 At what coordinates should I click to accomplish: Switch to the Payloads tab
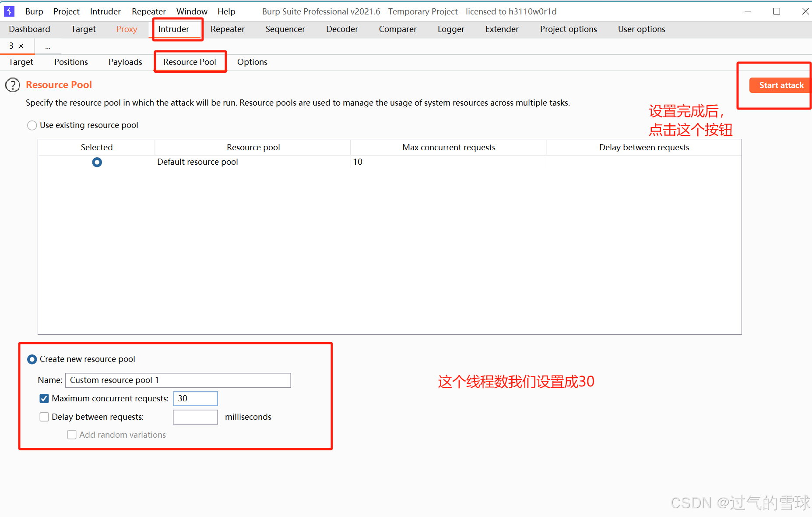pos(125,62)
